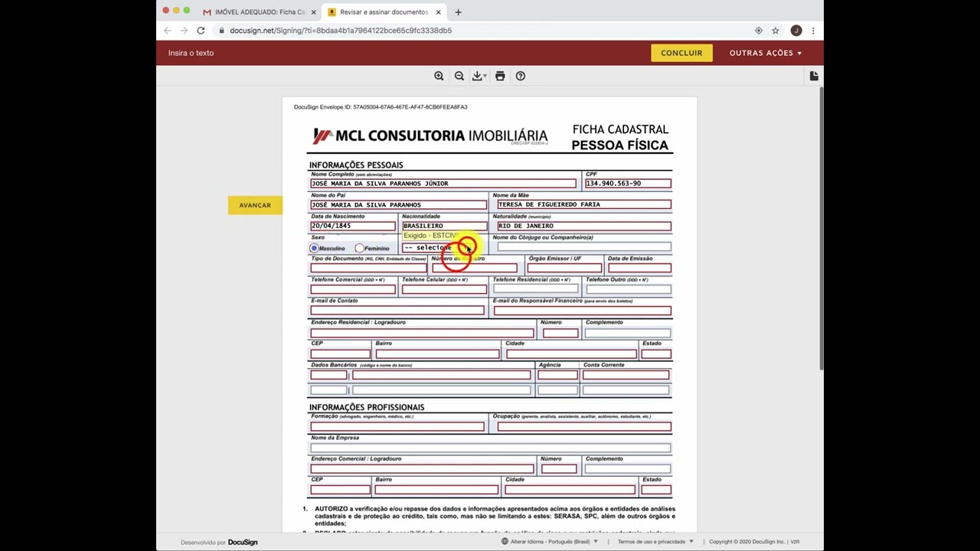980x551 pixels.
Task: Click Endereço Residencial Logradouro field
Action: (422, 333)
